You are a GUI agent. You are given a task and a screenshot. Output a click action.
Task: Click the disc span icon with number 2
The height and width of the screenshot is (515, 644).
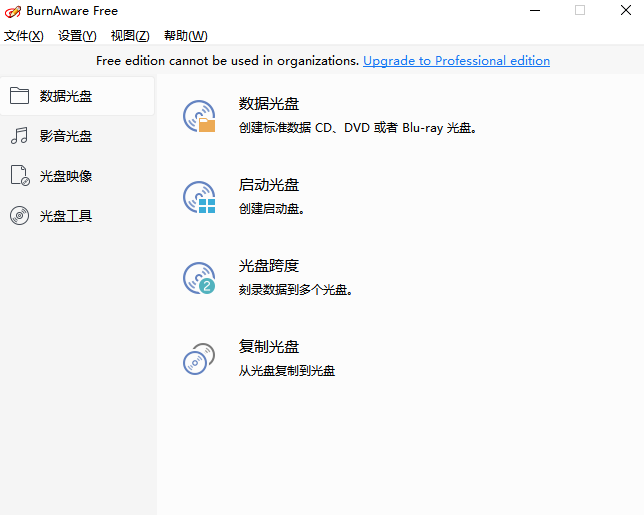click(199, 278)
